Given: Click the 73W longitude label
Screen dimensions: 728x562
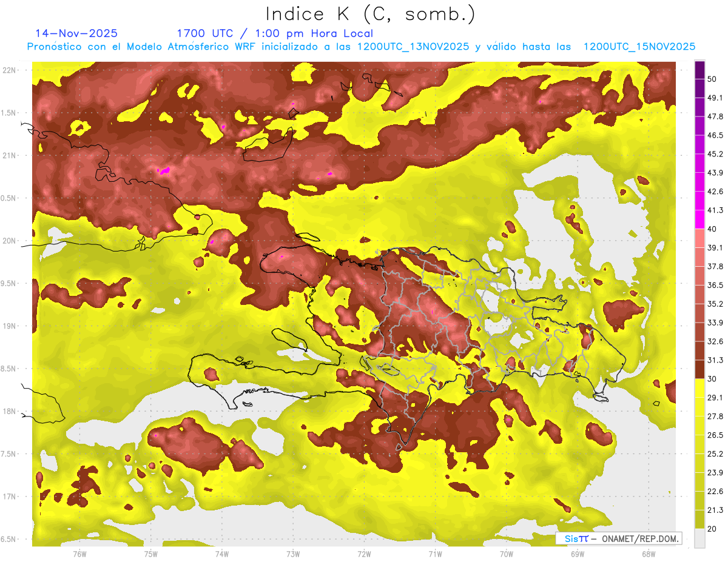Looking at the screenshot, I should click(293, 554).
